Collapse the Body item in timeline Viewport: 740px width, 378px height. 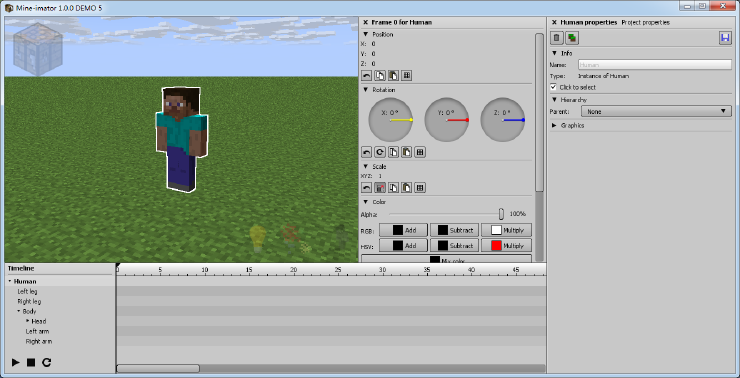pyautogui.click(x=19, y=311)
